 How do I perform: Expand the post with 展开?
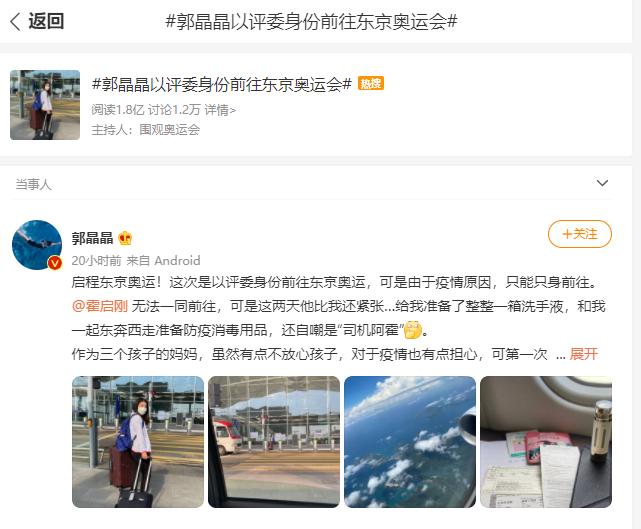(584, 354)
